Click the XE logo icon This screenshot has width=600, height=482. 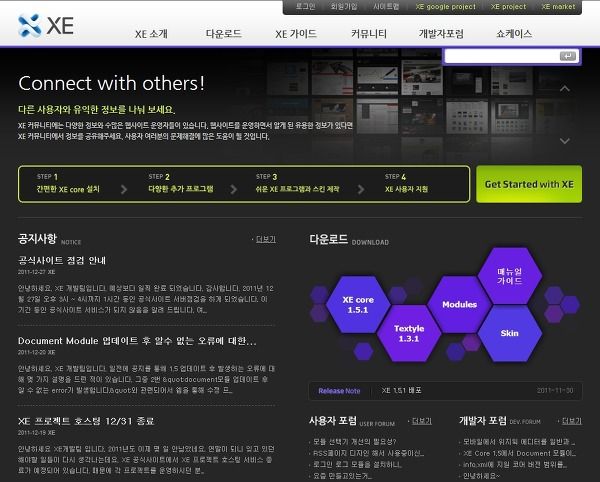tap(29, 26)
